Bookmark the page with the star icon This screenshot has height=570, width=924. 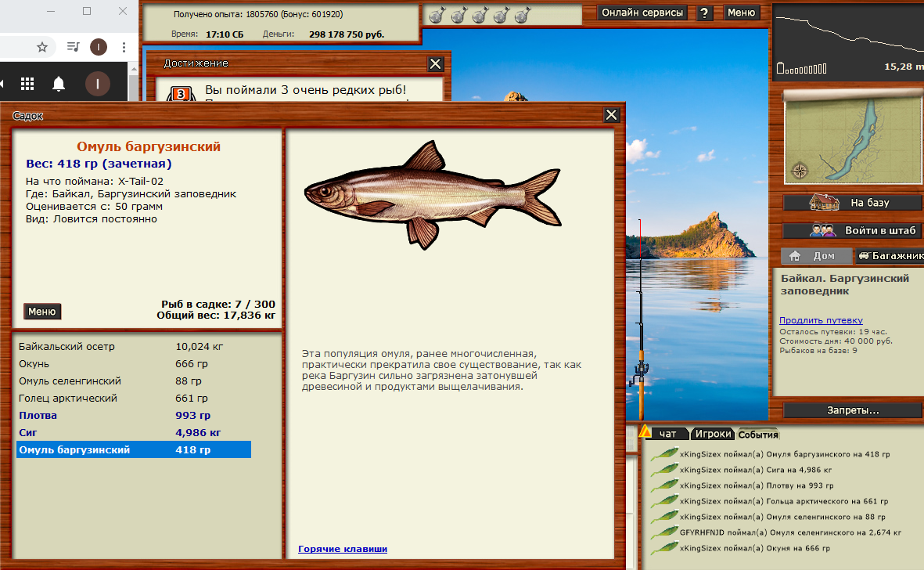tap(41, 47)
